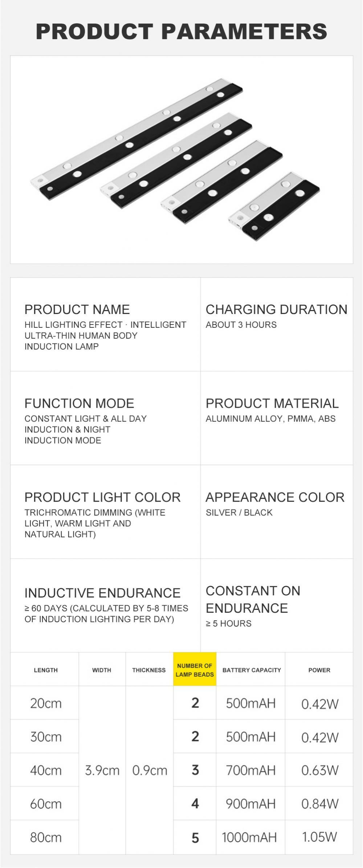
Task: Click the LENGTH column header
Action: (46, 670)
